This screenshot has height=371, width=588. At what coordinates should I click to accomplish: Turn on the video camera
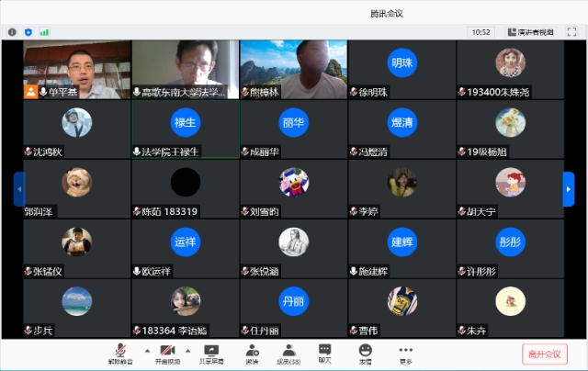click(167, 352)
